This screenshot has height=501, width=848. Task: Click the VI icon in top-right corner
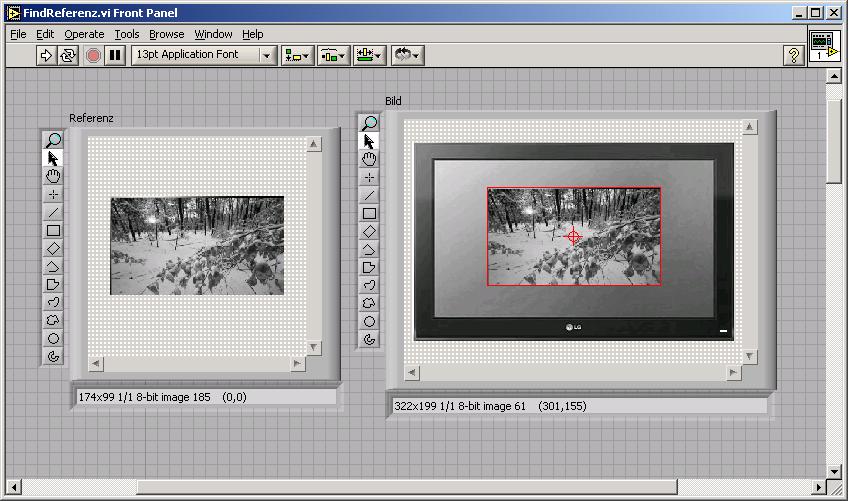click(x=823, y=46)
